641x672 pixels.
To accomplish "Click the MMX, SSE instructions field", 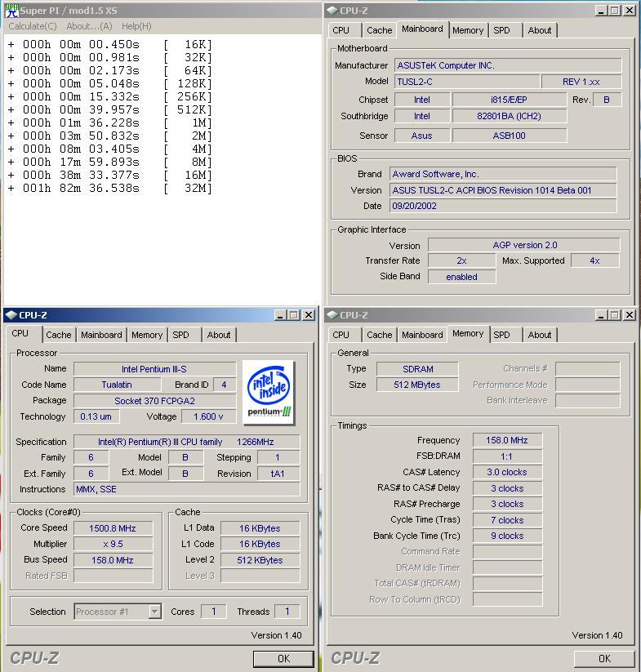I will [x=186, y=489].
